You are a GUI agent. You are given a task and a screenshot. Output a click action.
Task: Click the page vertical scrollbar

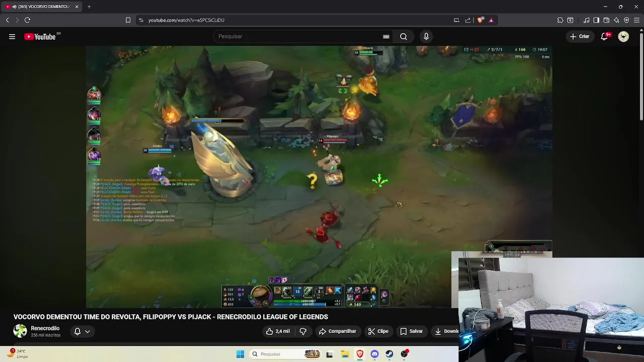pyautogui.click(x=641, y=75)
